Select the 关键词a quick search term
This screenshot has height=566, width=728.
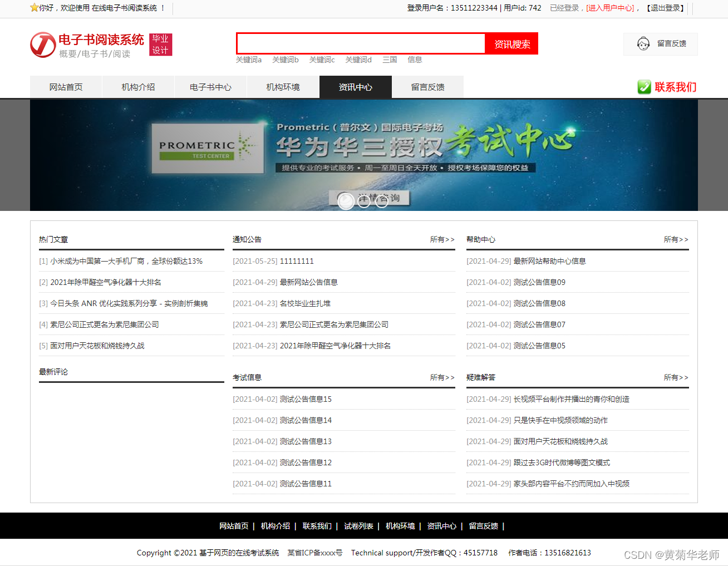click(x=249, y=60)
